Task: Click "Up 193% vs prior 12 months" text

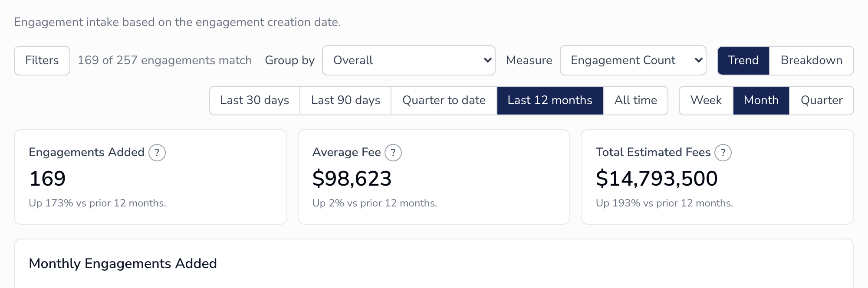Action: point(664,203)
